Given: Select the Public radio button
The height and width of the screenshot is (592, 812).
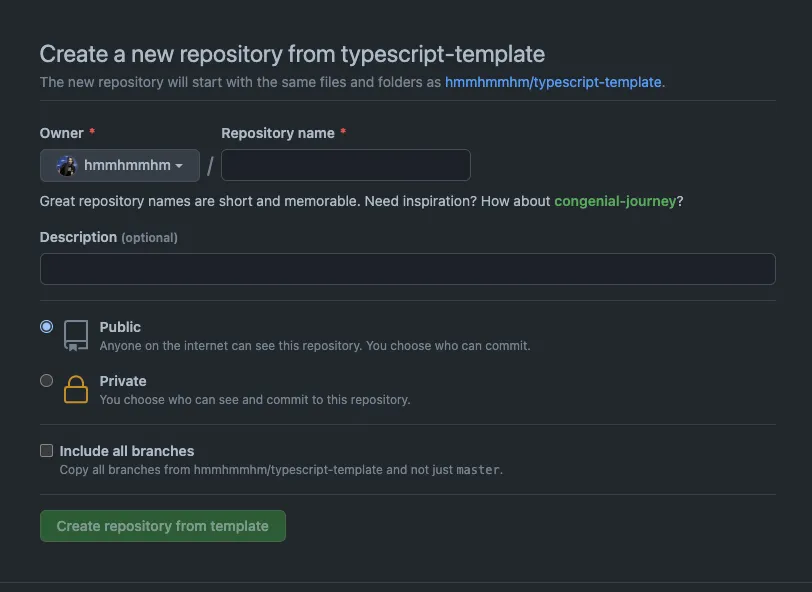Looking at the screenshot, I should click(x=46, y=327).
